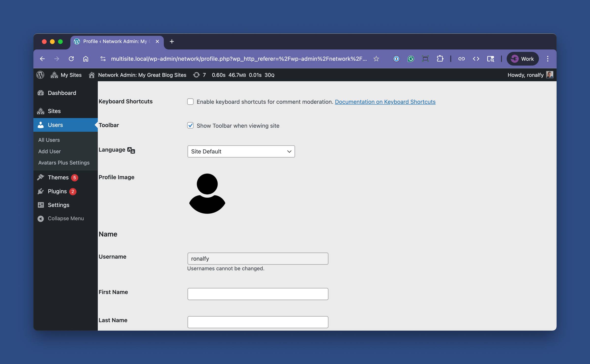Image resolution: width=590 pixels, height=364 pixels.
Task: Open Documentation on Keyboard Shortcuts link
Action: [385, 102]
